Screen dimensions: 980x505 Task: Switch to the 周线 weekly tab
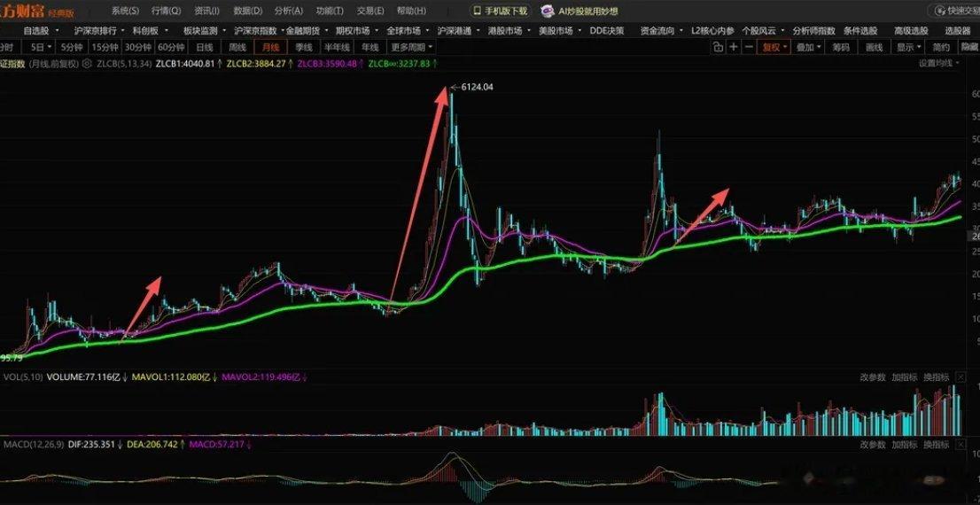click(x=237, y=47)
